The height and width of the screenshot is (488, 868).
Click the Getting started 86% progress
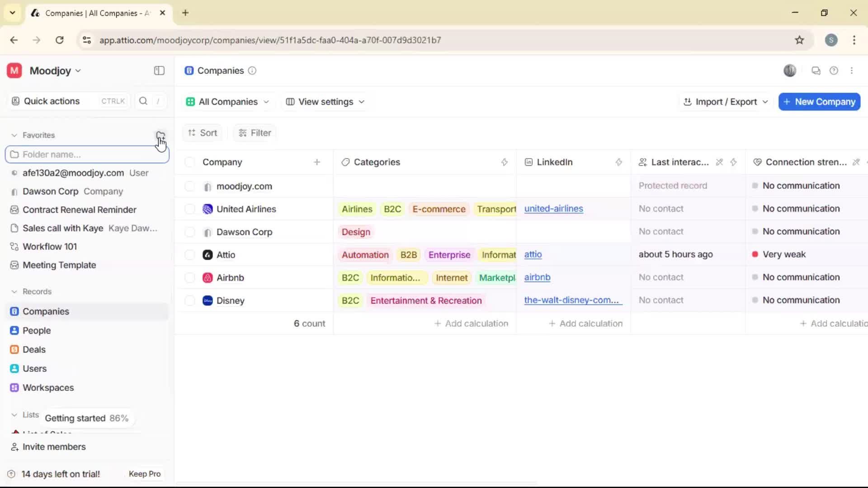[x=87, y=418]
